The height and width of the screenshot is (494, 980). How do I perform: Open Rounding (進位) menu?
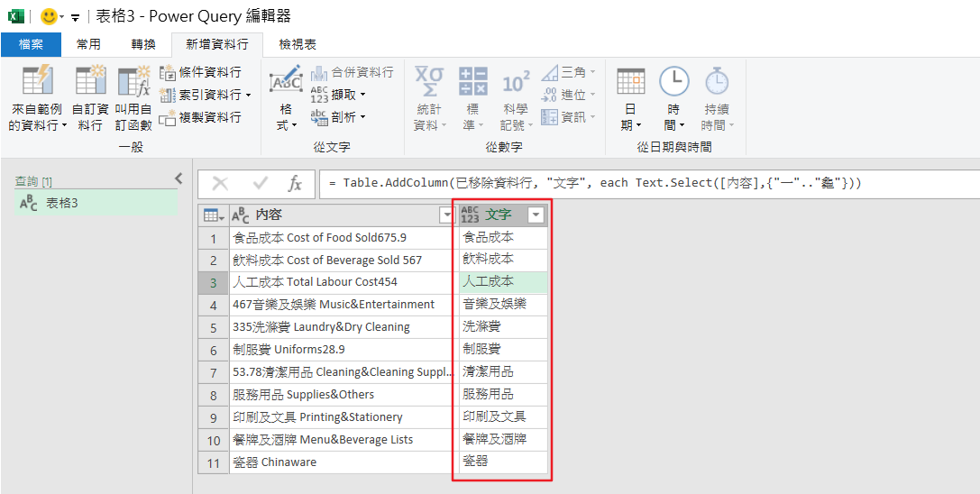coord(568,95)
